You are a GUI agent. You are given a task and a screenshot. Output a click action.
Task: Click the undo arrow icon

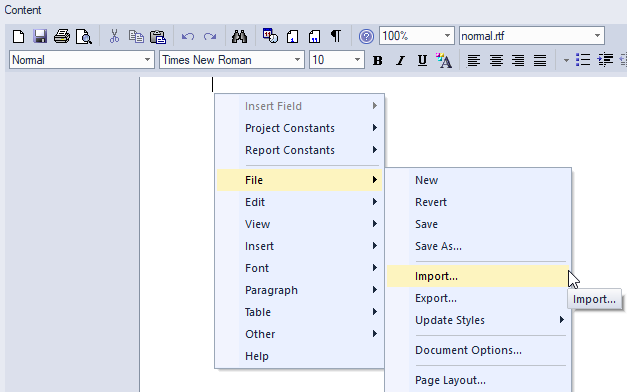tap(188, 37)
